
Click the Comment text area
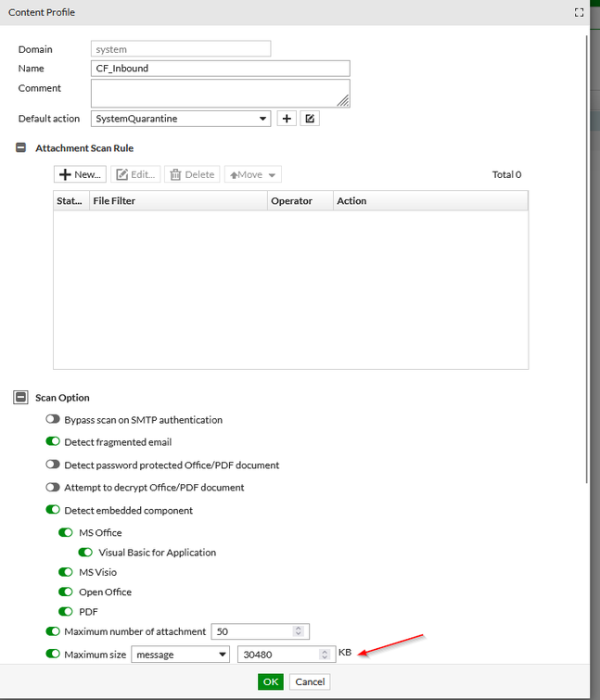click(x=221, y=94)
